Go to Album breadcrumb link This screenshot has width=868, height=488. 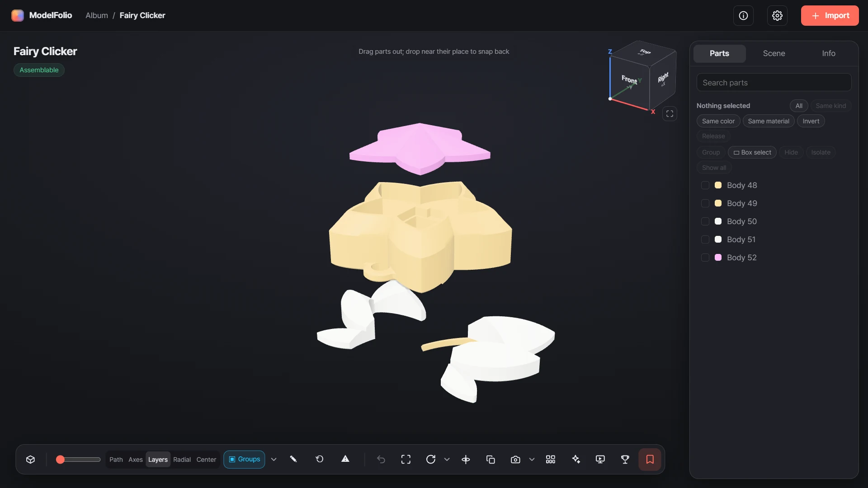[97, 15]
